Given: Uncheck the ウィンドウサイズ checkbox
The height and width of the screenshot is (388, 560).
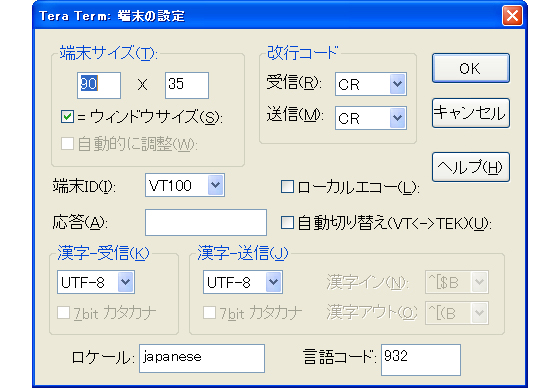Looking at the screenshot, I should coord(67,117).
